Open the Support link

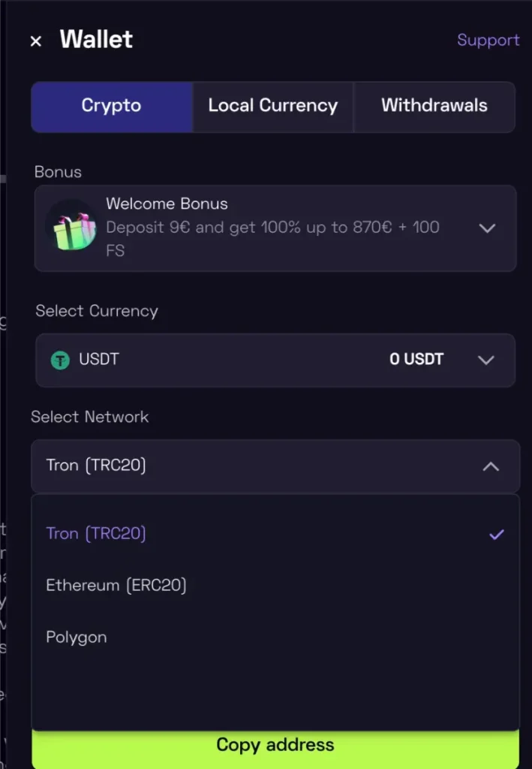click(488, 41)
